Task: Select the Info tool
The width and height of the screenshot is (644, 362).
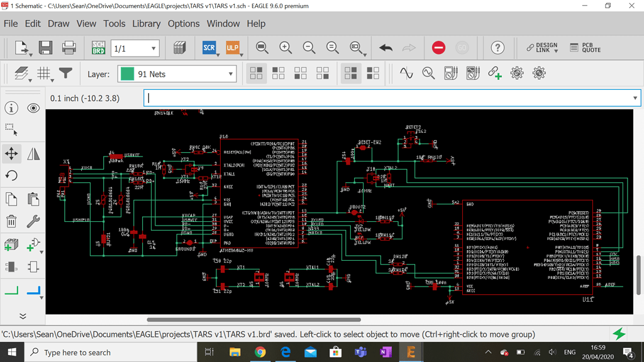Action: (x=11, y=107)
